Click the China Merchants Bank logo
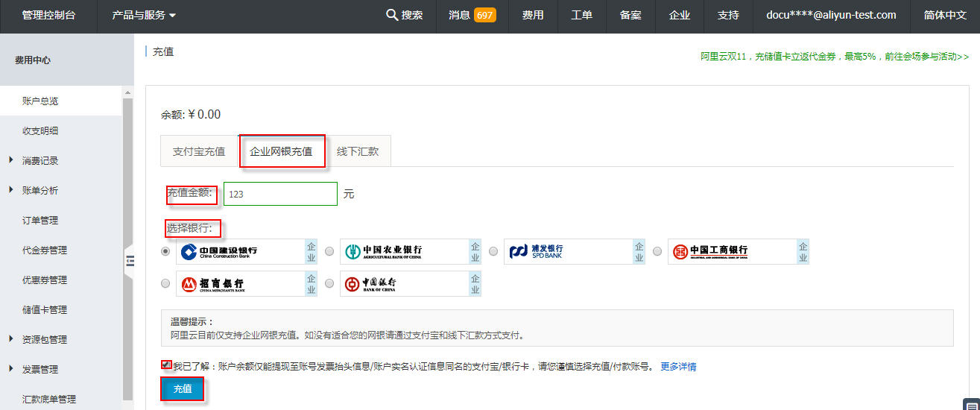Viewport: 980px width, 410px height. point(212,284)
